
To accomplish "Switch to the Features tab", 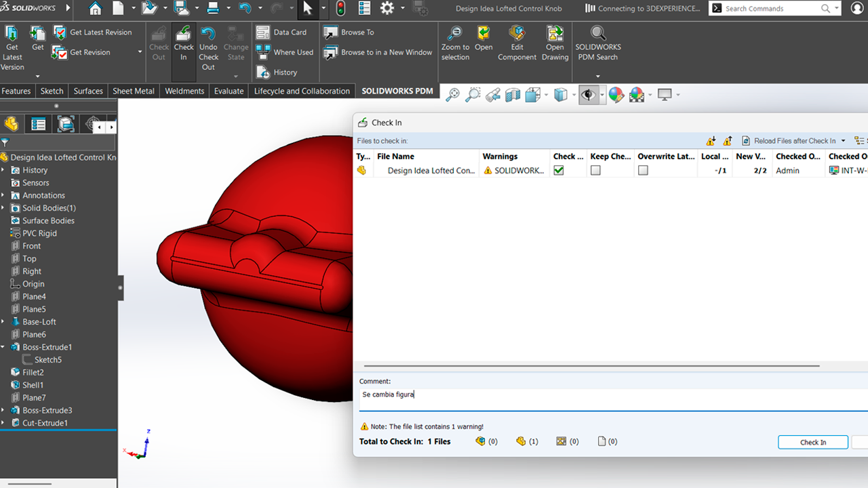I will [16, 91].
